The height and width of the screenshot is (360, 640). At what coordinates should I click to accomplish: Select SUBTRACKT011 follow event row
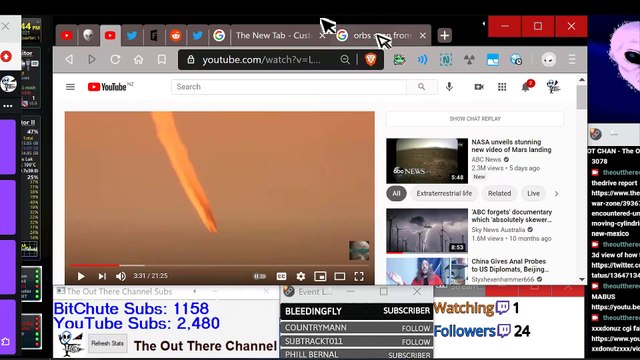[357, 341]
